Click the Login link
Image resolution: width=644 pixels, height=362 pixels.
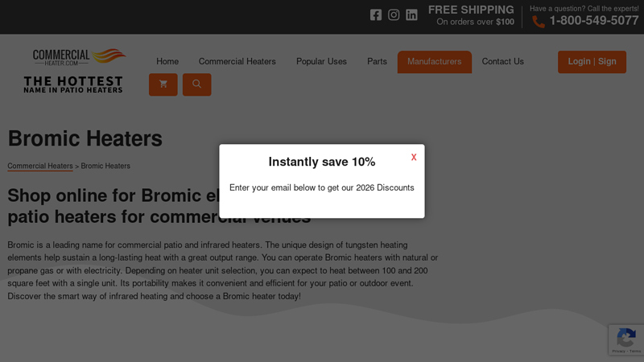click(x=579, y=61)
